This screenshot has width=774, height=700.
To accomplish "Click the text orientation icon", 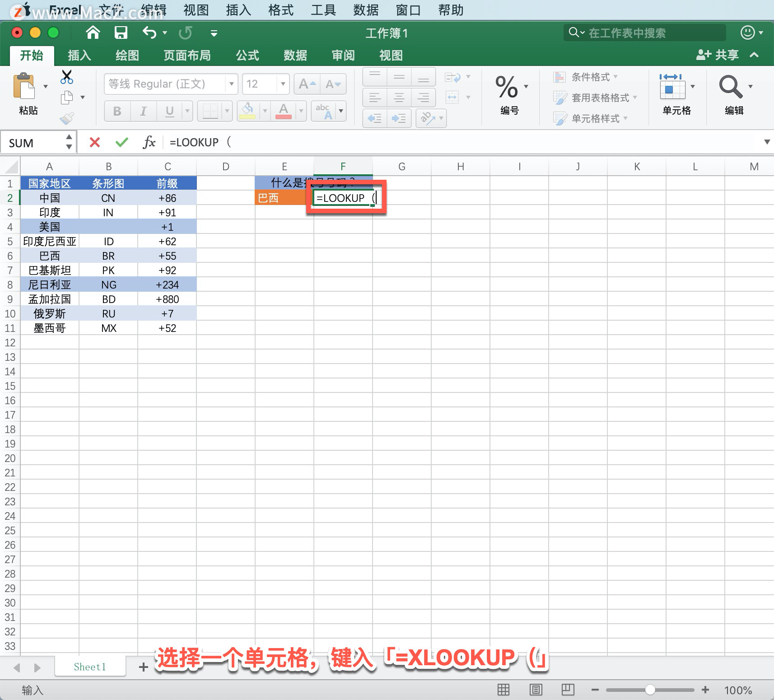I will pyautogui.click(x=427, y=118).
